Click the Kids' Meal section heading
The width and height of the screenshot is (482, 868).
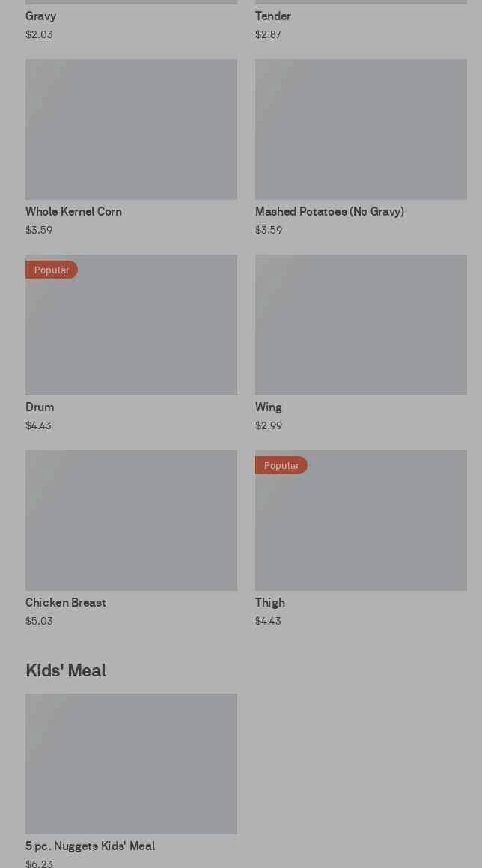(66, 670)
